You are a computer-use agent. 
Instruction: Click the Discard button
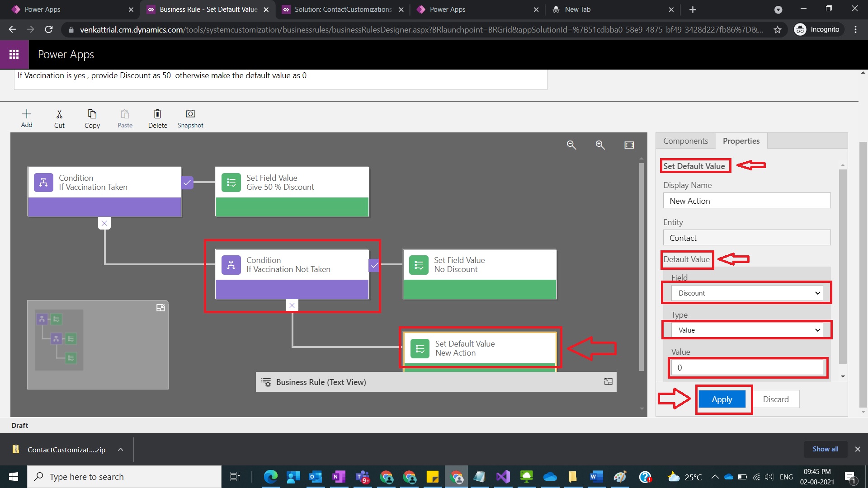pyautogui.click(x=775, y=399)
